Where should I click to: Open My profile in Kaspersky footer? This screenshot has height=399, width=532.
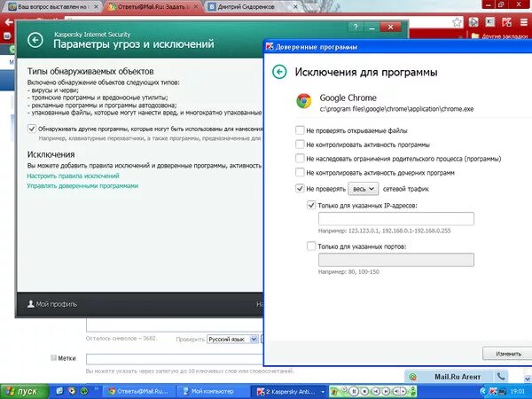click(x=52, y=304)
